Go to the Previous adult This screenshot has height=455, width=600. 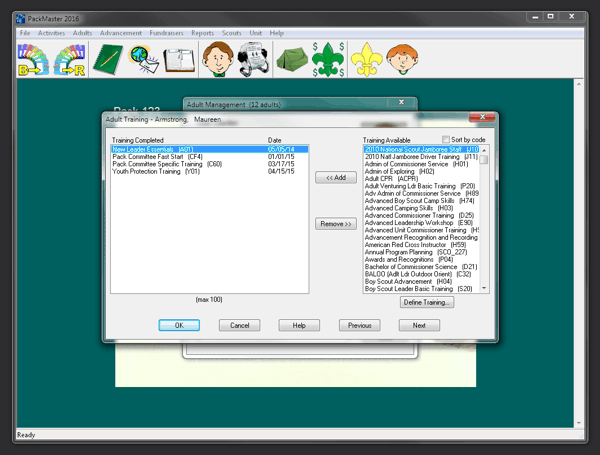[360, 325]
